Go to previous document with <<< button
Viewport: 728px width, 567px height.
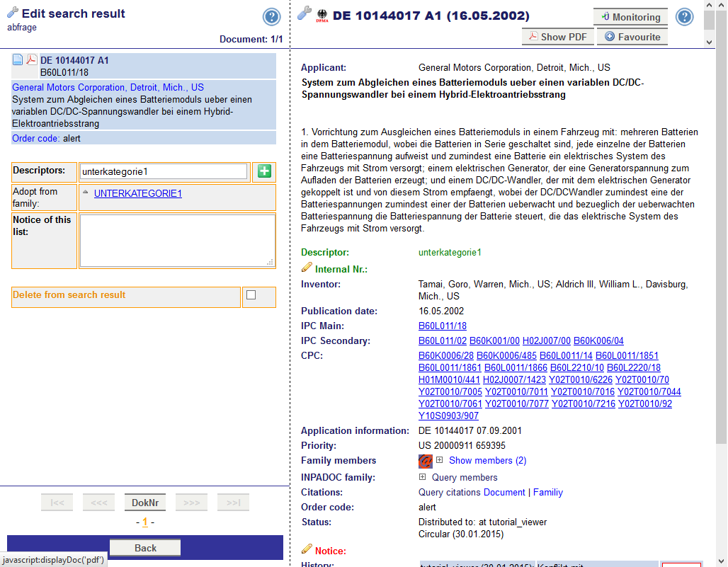(x=99, y=503)
